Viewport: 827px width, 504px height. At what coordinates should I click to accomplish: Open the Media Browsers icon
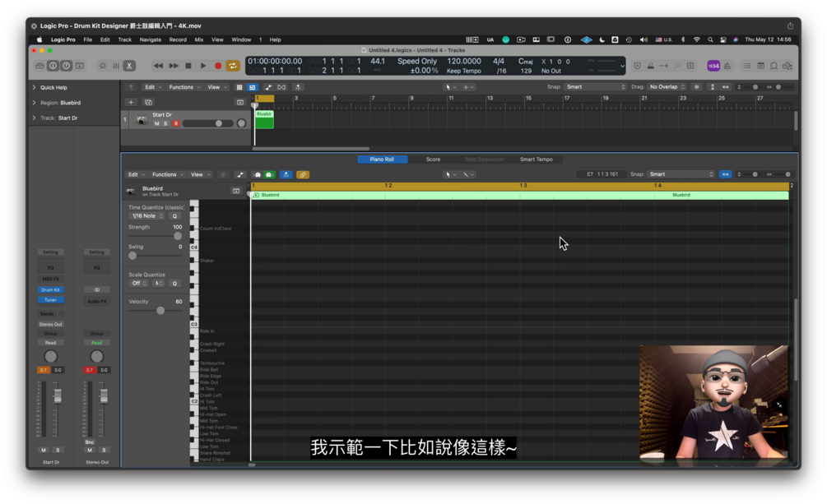tap(788, 66)
